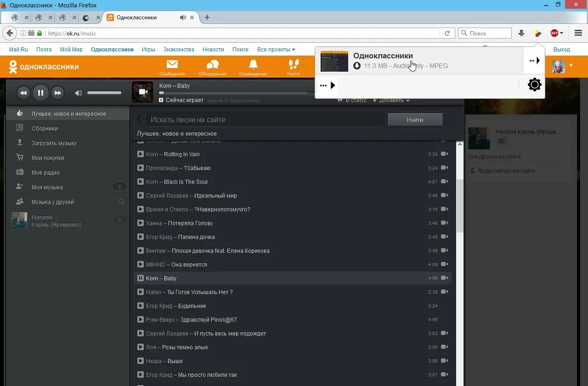Open Загрузить музыку upload item
This screenshot has width=588, height=386.
click(68, 143)
